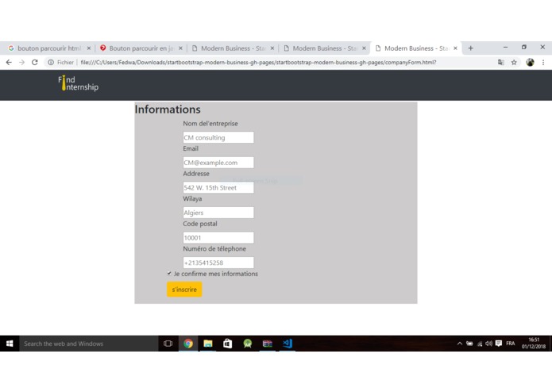Viewport: 552px width, 392px height.
Task: Click the yellow s'inscrire button
Action: [184, 290]
